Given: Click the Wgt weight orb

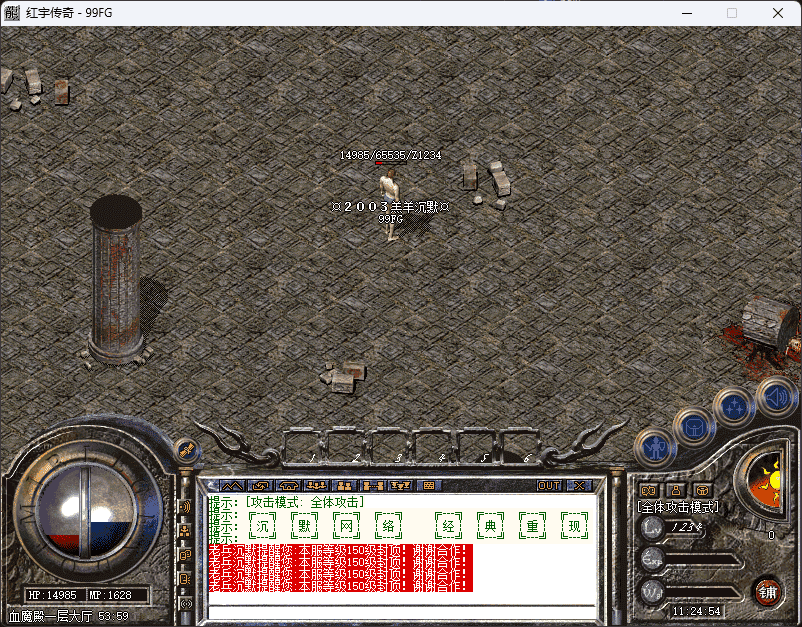Looking at the screenshot, I should [x=653, y=593].
